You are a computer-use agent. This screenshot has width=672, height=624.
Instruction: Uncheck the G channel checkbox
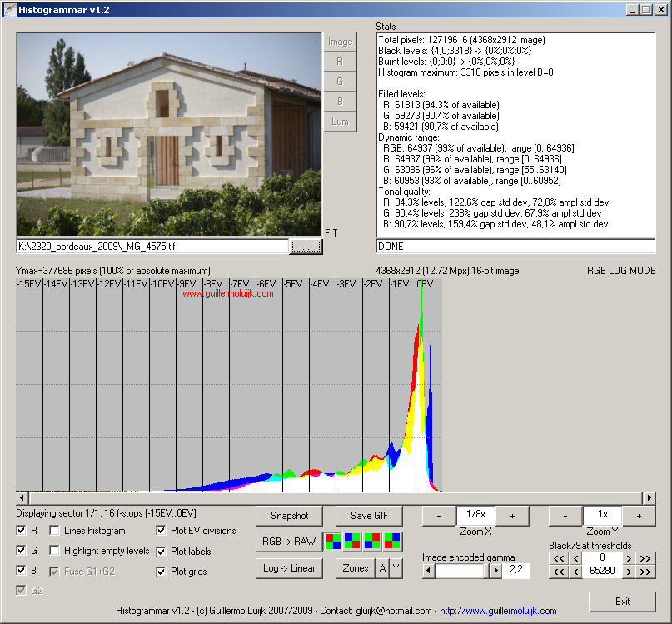tap(21, 550)
